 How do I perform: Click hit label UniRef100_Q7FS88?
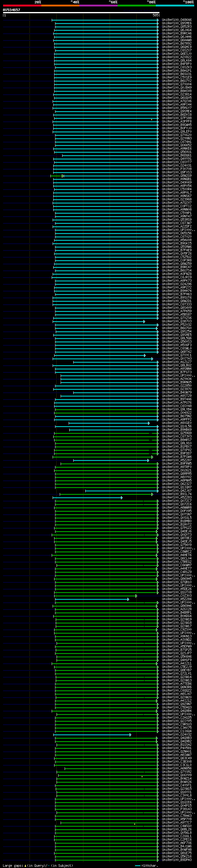(177, 118)
